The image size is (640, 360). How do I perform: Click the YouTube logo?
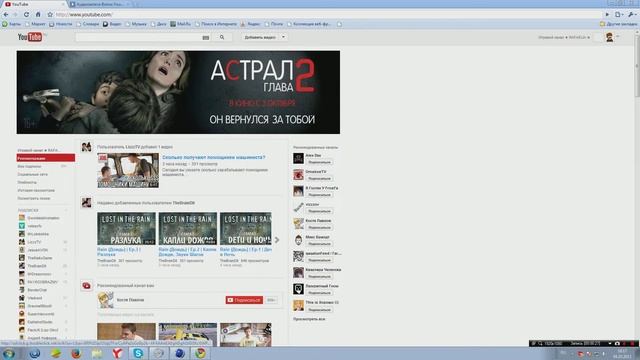[30, 37]
